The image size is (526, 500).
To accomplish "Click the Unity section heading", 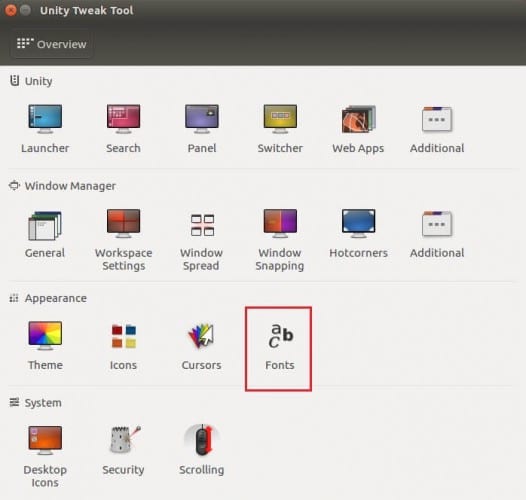I will coord(38,81).
